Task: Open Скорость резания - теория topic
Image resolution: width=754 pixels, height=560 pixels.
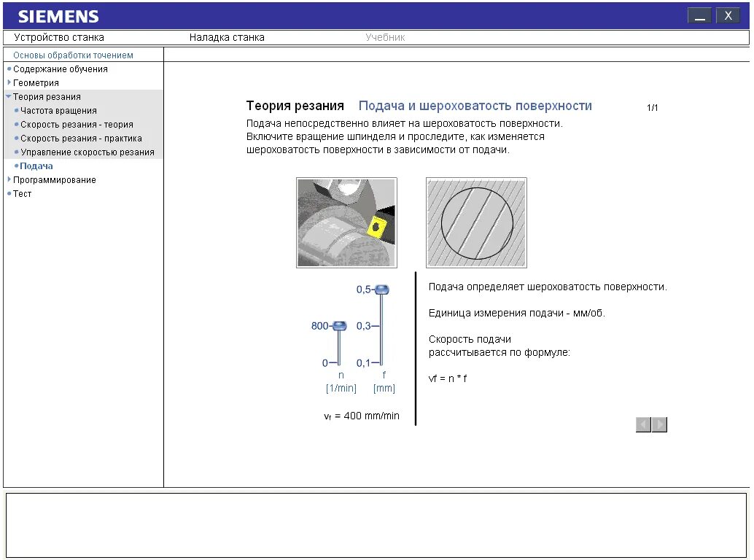Action: (77, 125)
